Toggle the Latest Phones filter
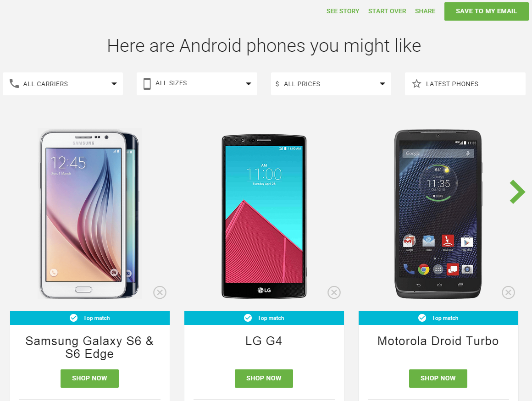532x401 pixels. [x=465, y=84]
